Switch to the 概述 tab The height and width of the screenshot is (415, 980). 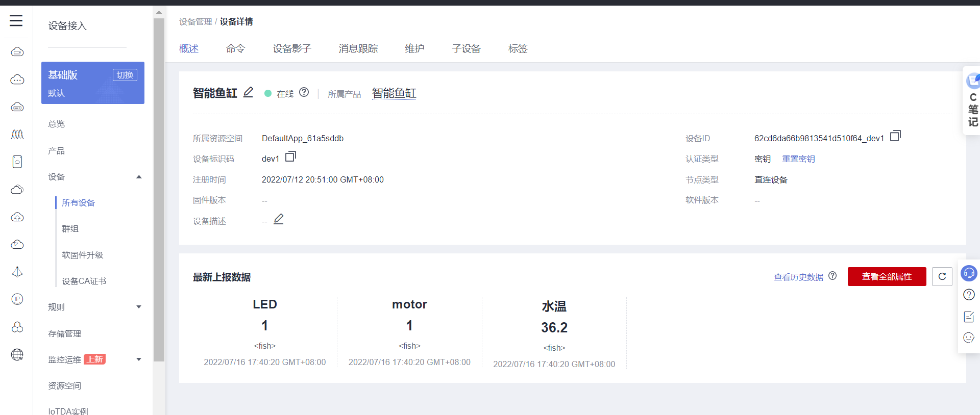click(x=189, y=48)
